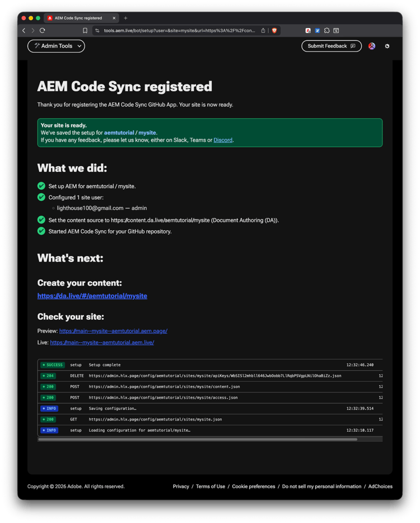420x523 pixels.
Task: Open site settings icon in address bar
Action: (x=97, y=31)
